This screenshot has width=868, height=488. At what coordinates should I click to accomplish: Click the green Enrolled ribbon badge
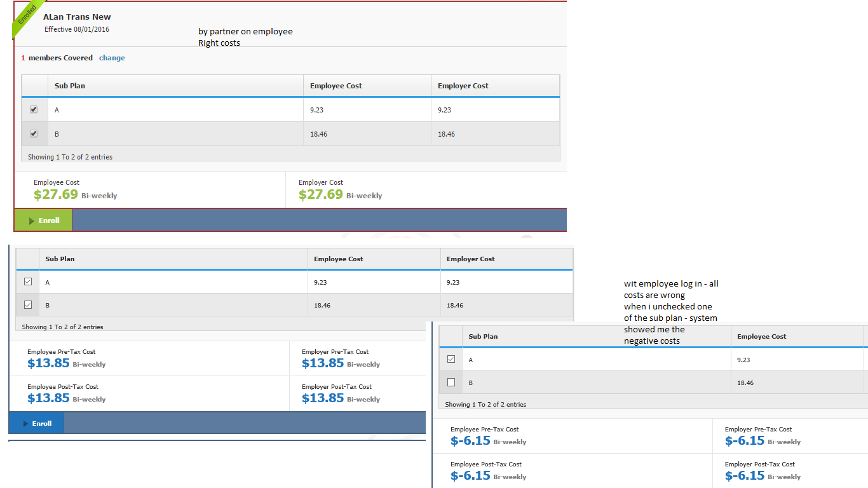[x=27, y=18]
